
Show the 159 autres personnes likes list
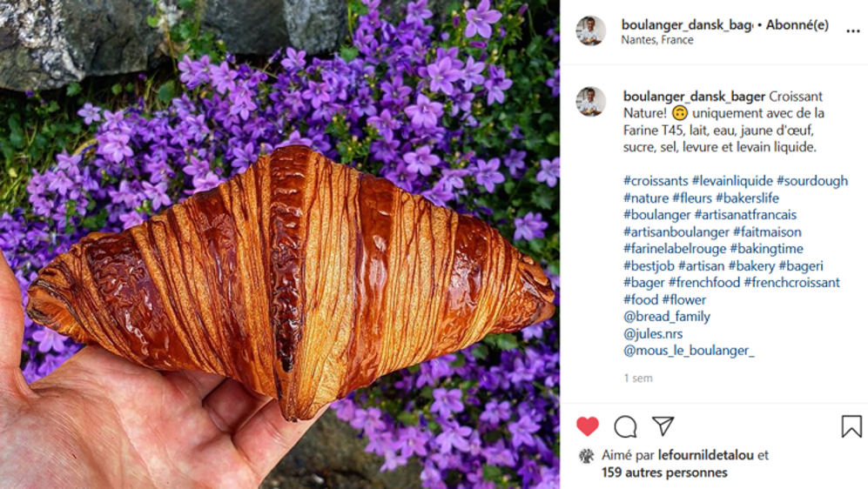664,472
